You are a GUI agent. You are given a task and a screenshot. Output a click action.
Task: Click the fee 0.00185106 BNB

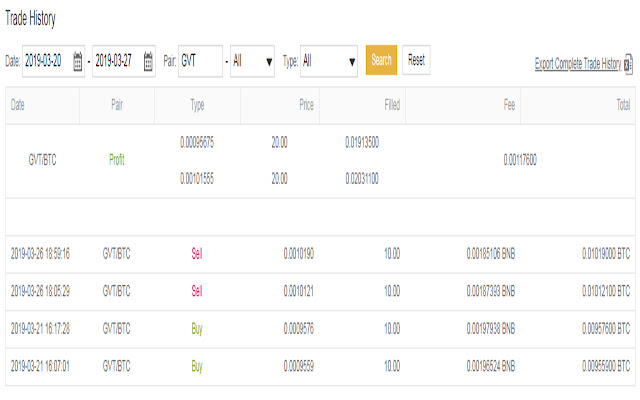491,254
